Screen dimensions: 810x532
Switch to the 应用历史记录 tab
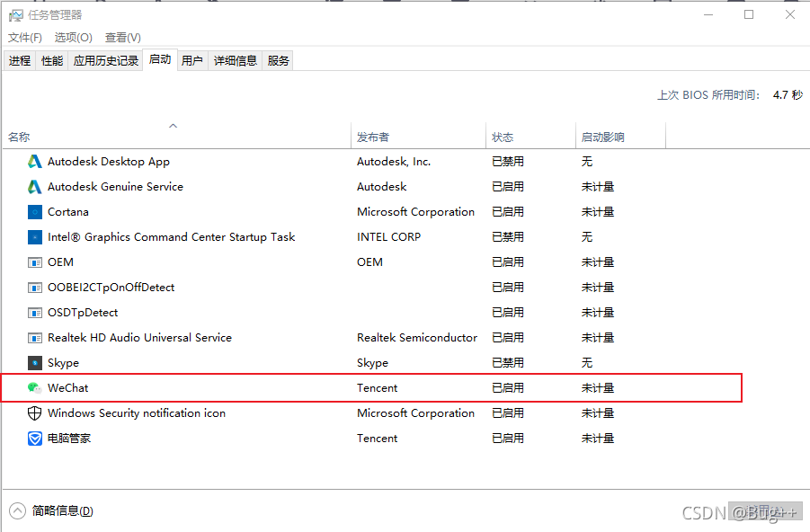(106, 60)
